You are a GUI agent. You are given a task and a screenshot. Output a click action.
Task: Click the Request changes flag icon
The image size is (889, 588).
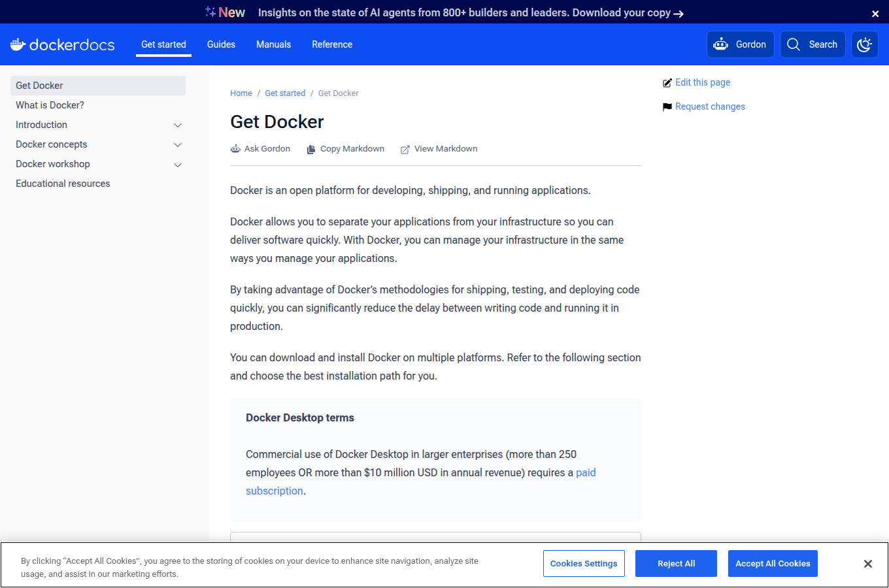click(x=667, y=107)
